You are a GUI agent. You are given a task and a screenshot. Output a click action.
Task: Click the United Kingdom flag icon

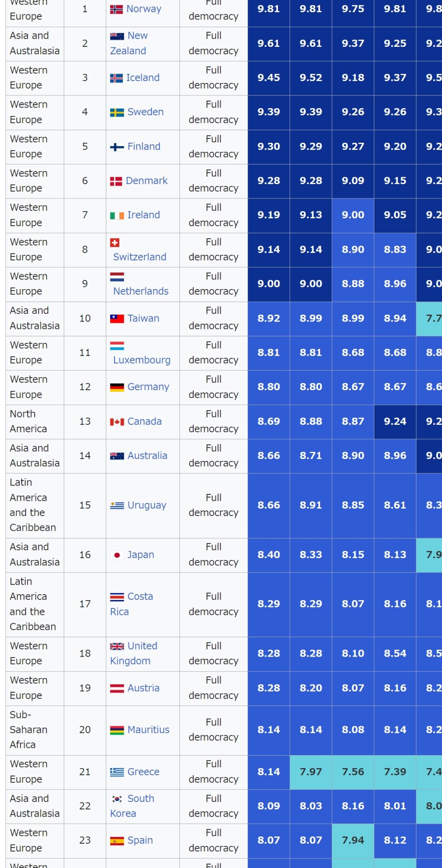pyautogui.click(x=117, y=646)
